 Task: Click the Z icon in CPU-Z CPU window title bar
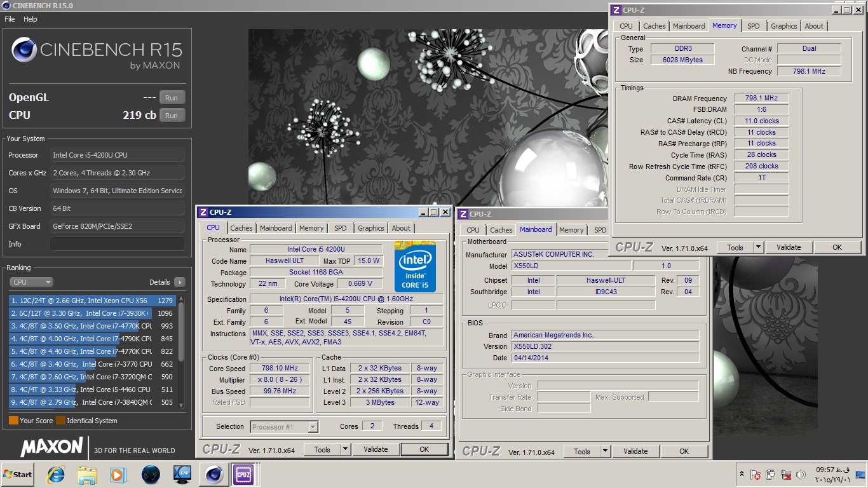coord(203,212)
